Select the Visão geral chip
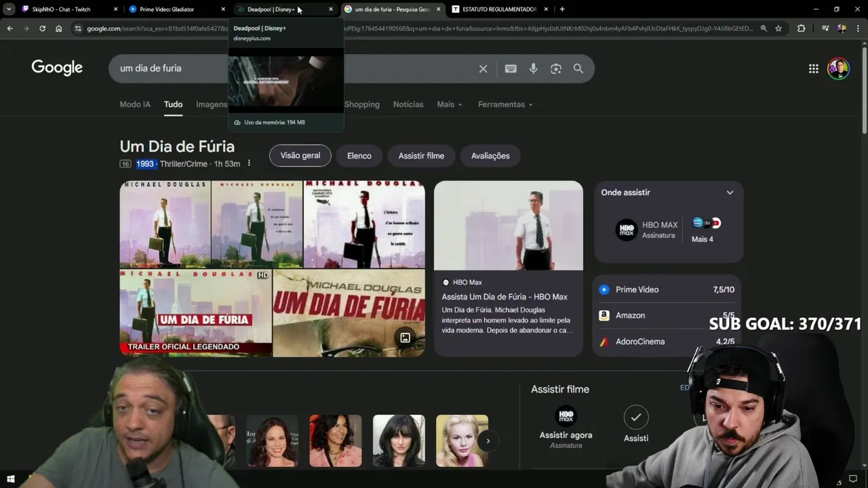 [x=300, y=156]
